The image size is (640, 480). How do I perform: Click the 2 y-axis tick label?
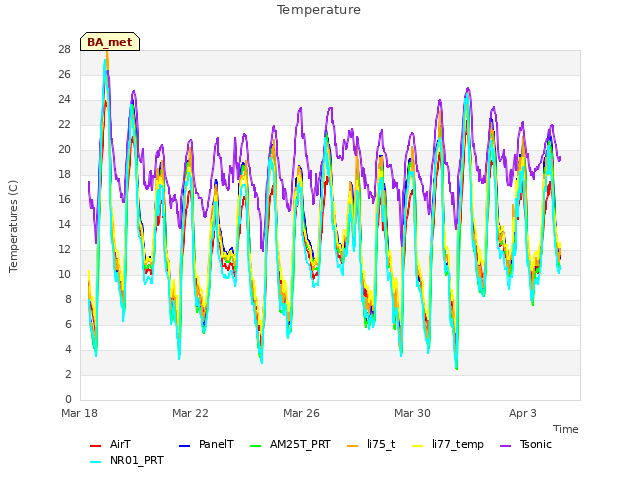(68, 374)
